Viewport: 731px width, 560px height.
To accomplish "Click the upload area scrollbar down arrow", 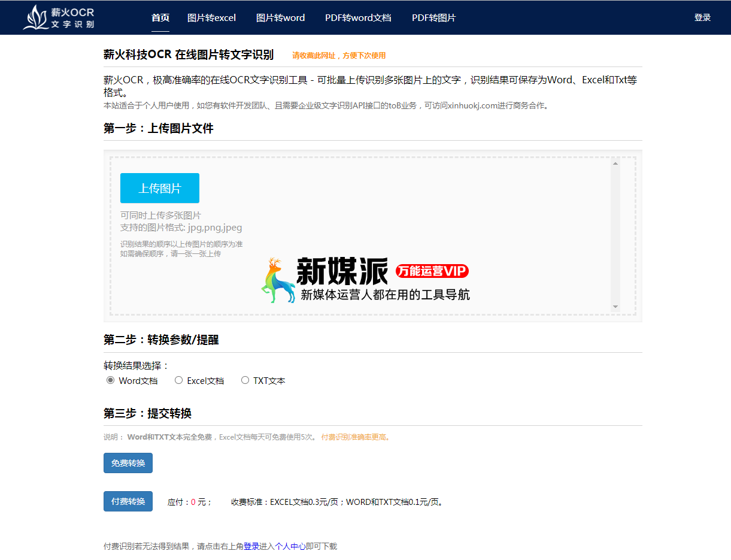I will [x=615, y=307].
